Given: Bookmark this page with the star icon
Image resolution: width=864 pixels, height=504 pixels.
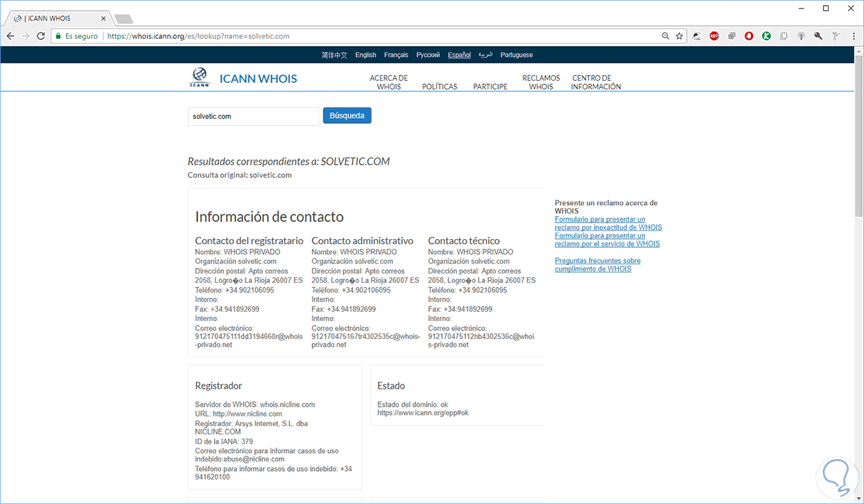Looking at the screenshot, I should (679, 36).
